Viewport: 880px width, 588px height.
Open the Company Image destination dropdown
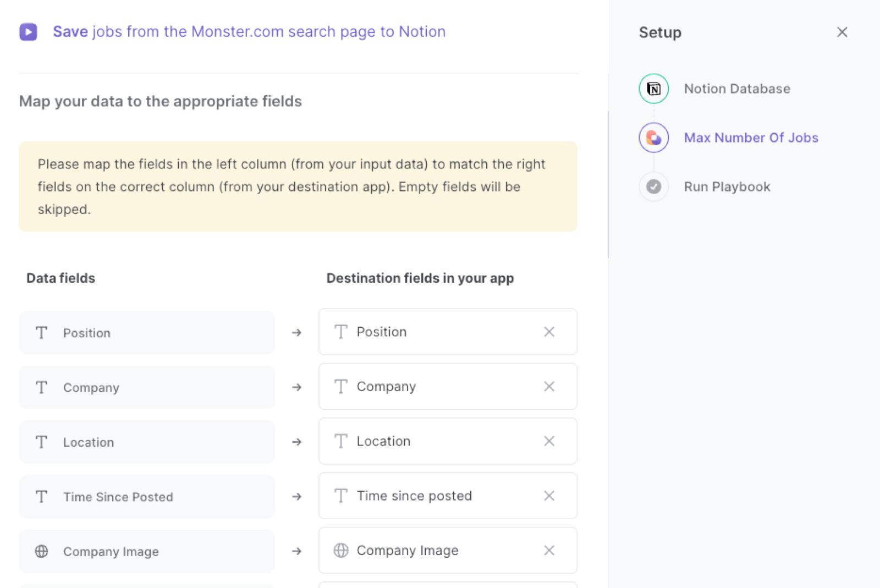coord(448,550)
